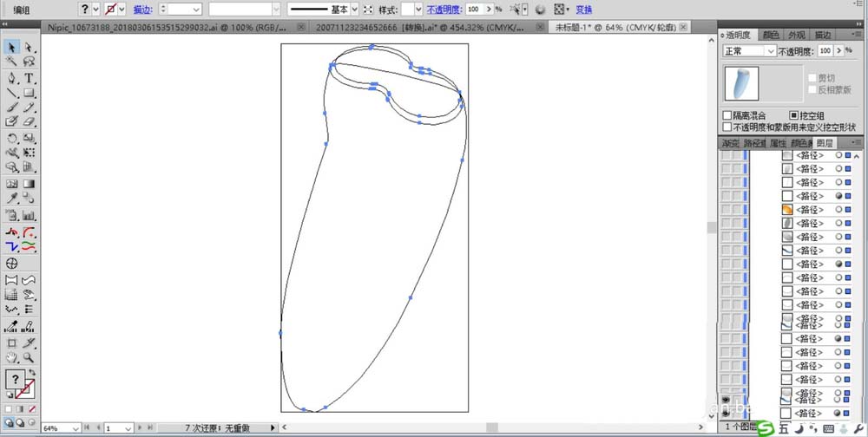Click the Fill swatch in toolbox
The height and width of the screenshot is (437, 868).
pyautogui.click(x=16, y=380)
